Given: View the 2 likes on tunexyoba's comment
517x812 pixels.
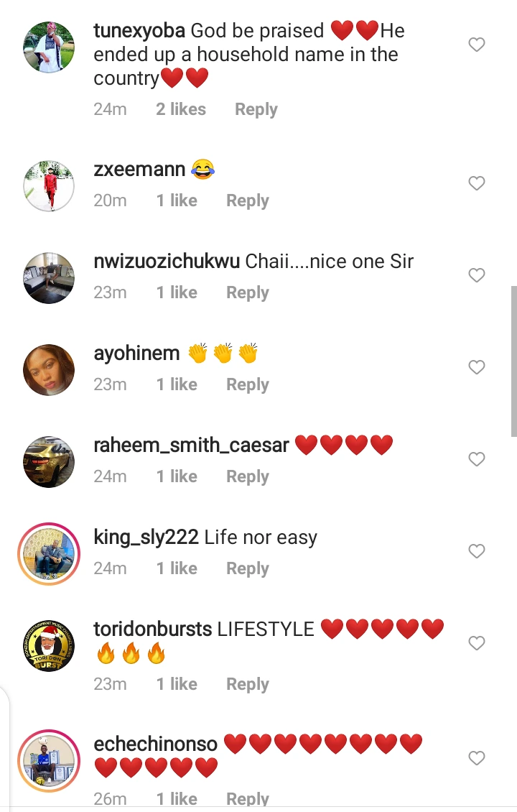Looking at the screenshot, I should tap(181, 109).
